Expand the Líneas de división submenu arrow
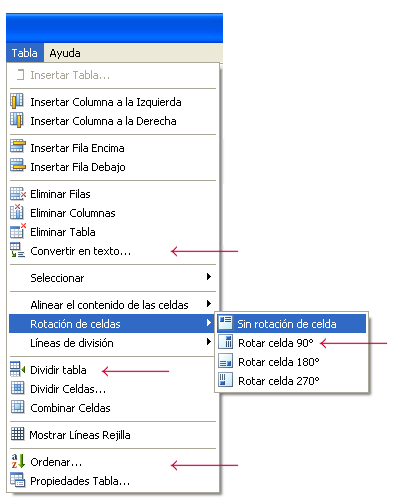The height and width of the screenshot is (500, 396). [209, 342]
